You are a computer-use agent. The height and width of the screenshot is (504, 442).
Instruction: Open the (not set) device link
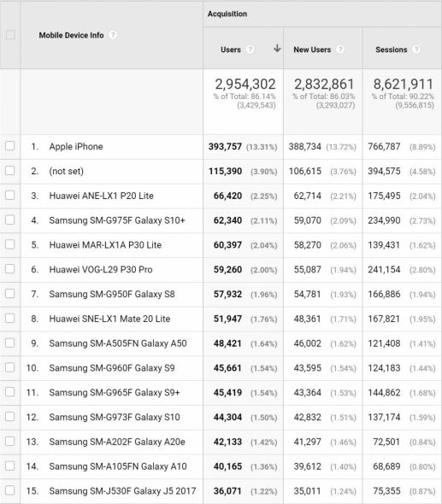click(67, 171)
